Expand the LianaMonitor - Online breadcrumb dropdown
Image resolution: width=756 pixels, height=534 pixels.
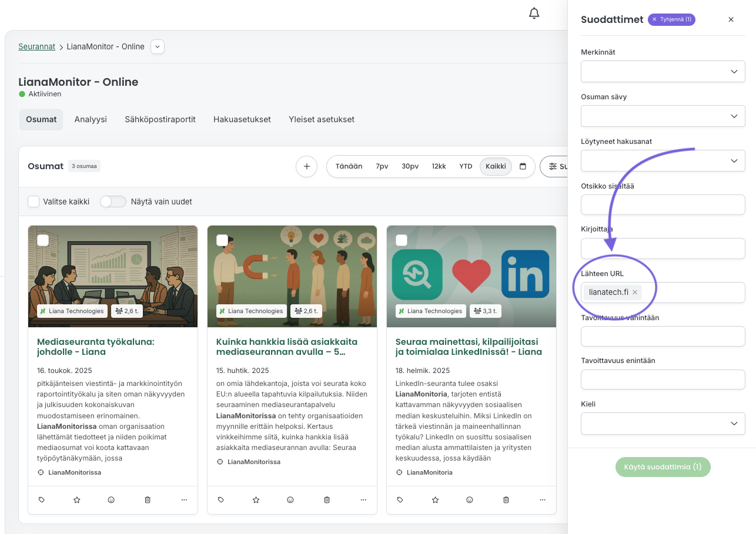(x=158, y=46)
